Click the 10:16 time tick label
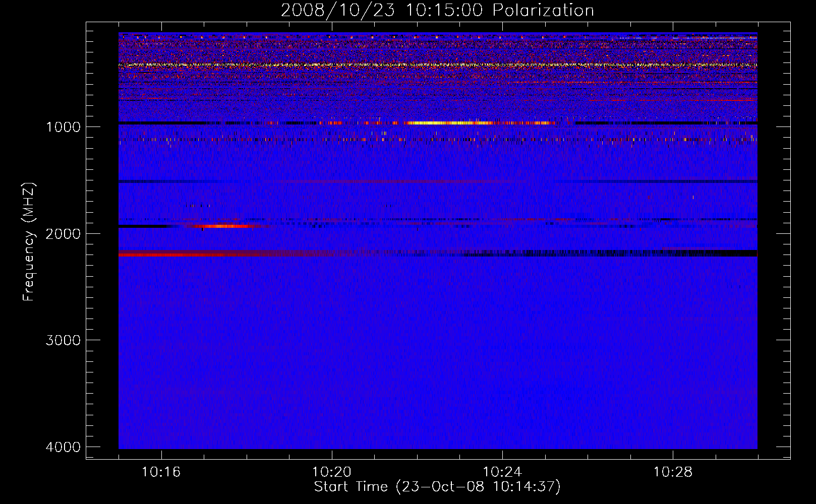The image size is (816, 504). click(161, 472)
